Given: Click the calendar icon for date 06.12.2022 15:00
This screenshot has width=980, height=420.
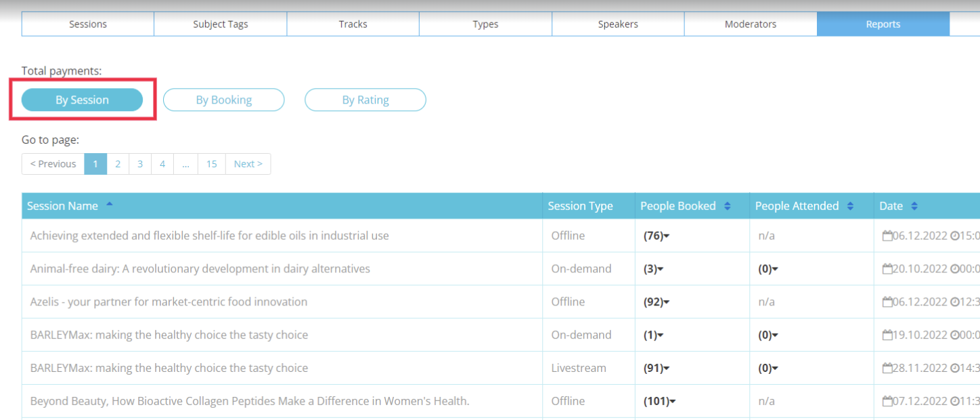Looking at the screenshot, I should [887, 236].
